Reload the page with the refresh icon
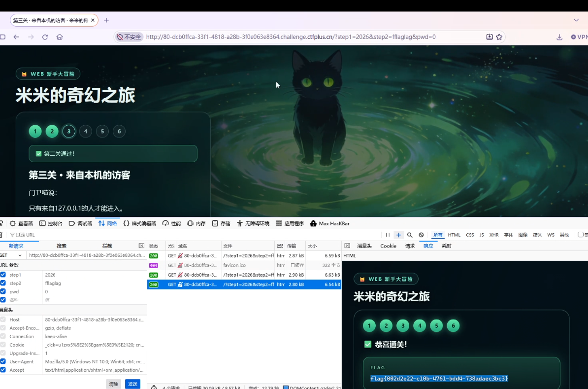The width and height of the screenshot is (588, 389). (x=45, y=37)
